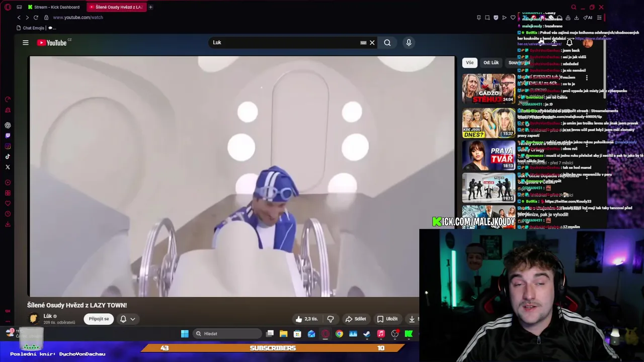Click the playing Lazy Town video player
Screen dimensions: 644x362
coord(242,176)
